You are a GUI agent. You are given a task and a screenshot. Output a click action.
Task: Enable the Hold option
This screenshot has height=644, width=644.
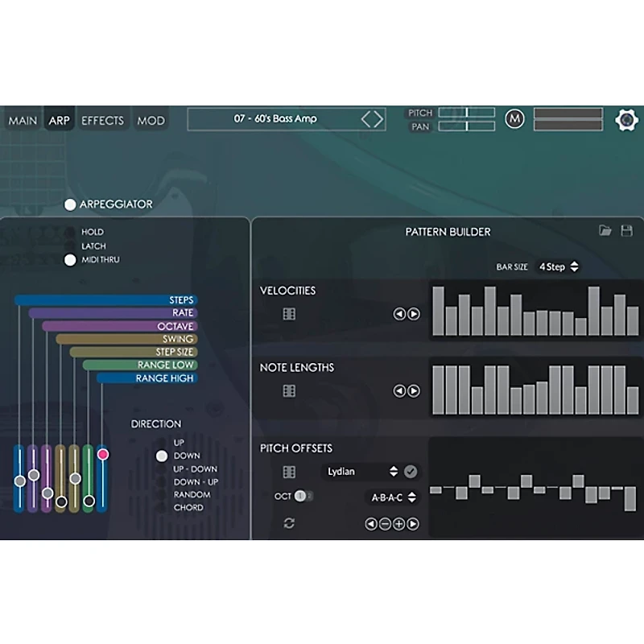[x=70, y=233]
